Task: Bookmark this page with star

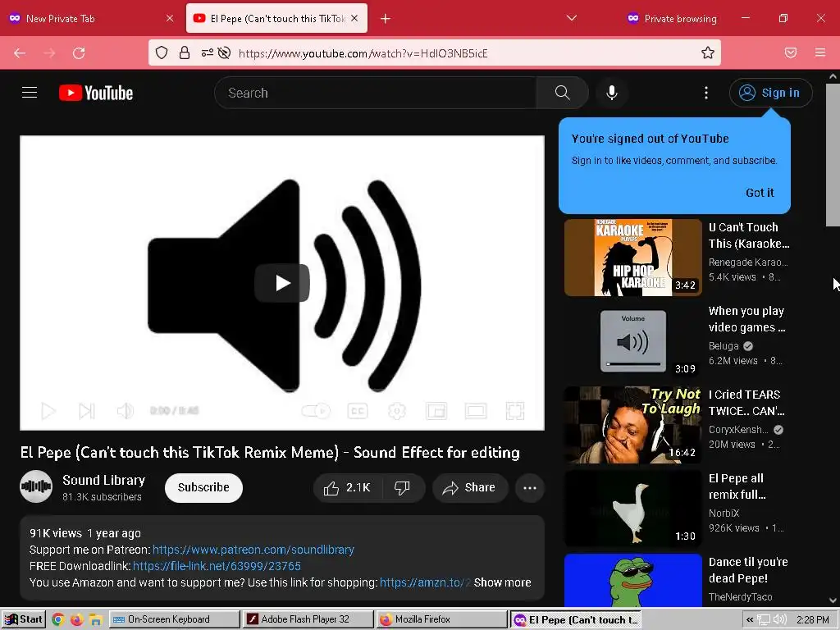Action: (x=708, y=52)
